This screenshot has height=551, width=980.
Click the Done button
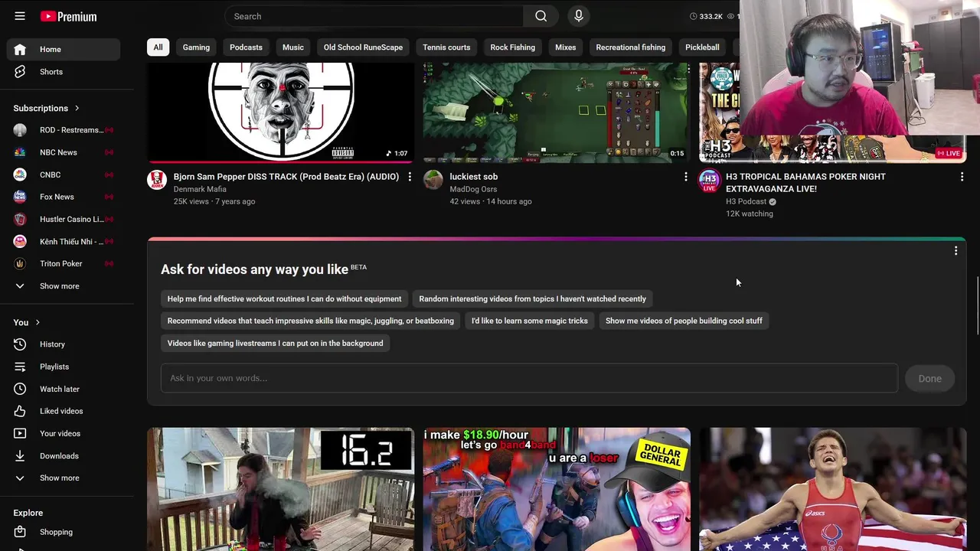tap(930, 378)
